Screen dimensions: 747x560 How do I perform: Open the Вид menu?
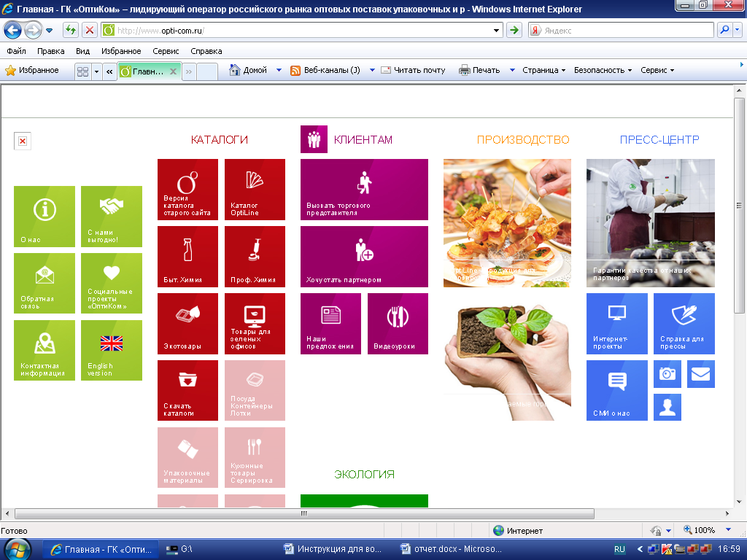pos(82,51)
